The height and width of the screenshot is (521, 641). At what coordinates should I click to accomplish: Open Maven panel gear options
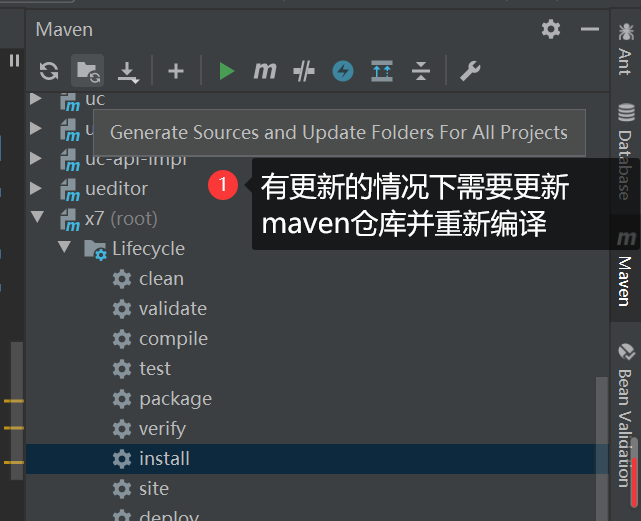(551, 29)
